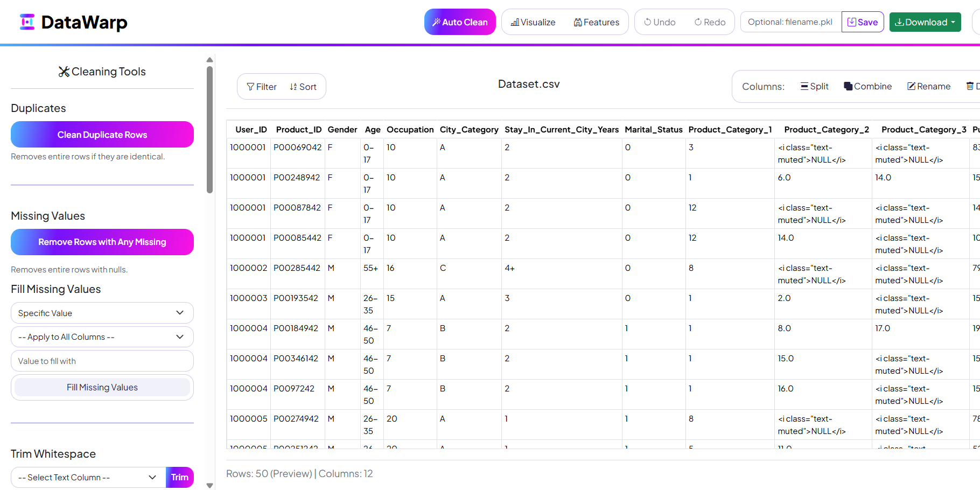The image size is (980, 490).
Task: Click the Trim button
Action: click(180, 477)
